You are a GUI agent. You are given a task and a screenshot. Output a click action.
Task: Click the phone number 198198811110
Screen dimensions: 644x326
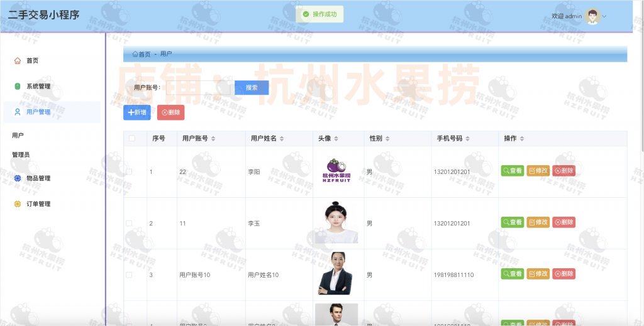(453, 274)
